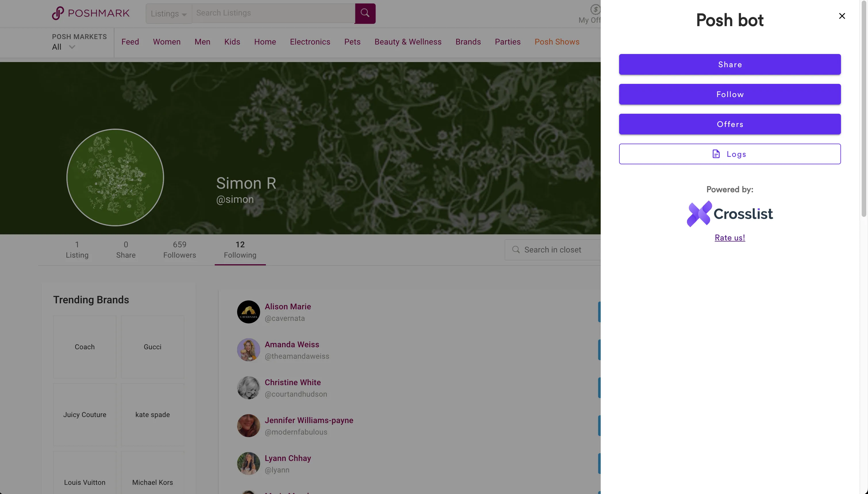This screenshot has width=868, height=494.
Task: Open the Beauty & Wellness category
Action: click(x=408, y=42)
